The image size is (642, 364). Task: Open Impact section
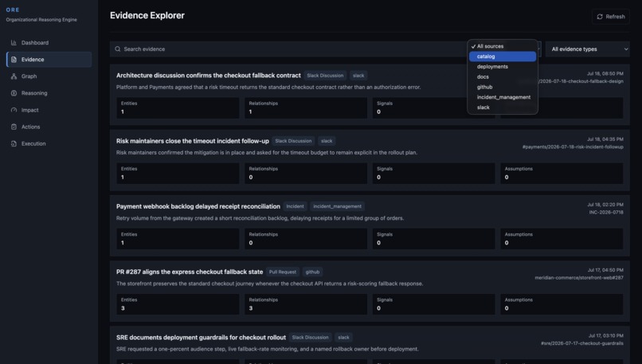(x=49, y=110)
